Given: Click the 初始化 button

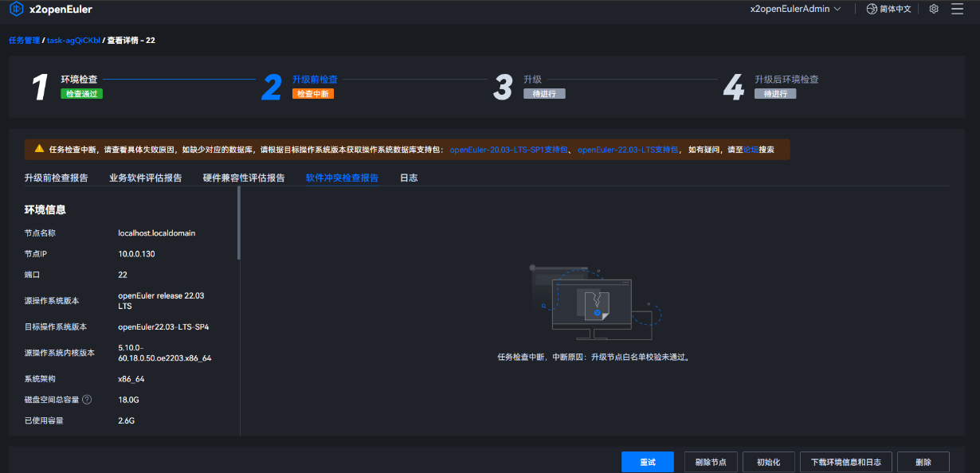Looking at the screenshot, I should coord(768,463).
